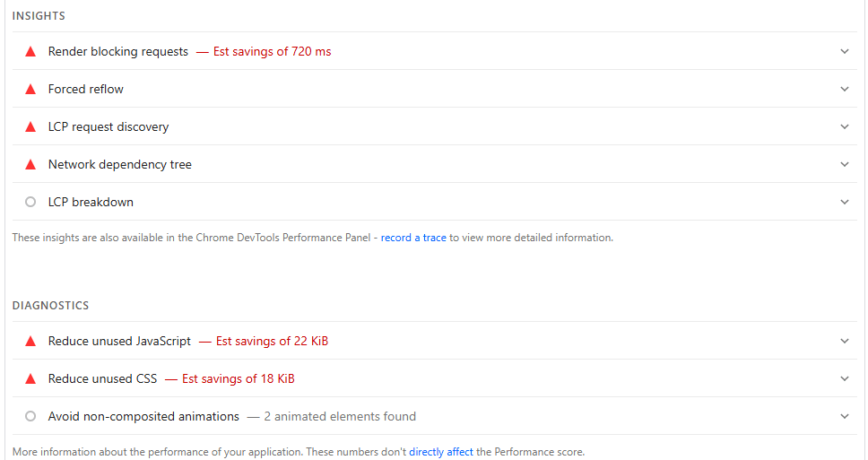Select the Reduce unused JavaScript audit title
This screenshot has height=460, width=868.
pyautogui.click(x=119, y=342)
